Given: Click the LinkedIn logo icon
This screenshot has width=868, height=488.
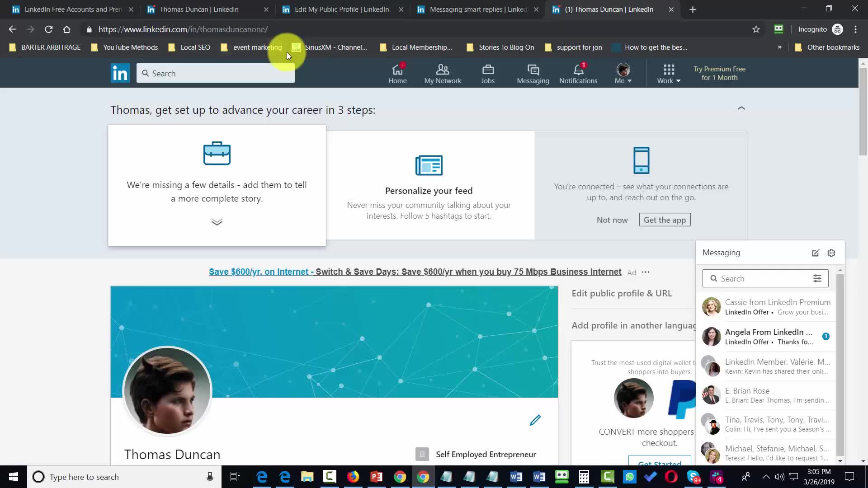Looking at the screenshot, I should (x=120, y=73).
